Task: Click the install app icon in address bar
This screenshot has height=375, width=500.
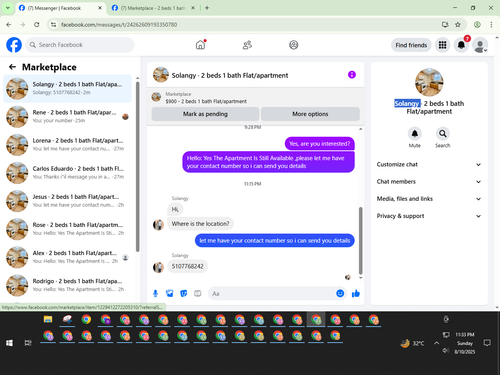Action: tap(445, 24)
